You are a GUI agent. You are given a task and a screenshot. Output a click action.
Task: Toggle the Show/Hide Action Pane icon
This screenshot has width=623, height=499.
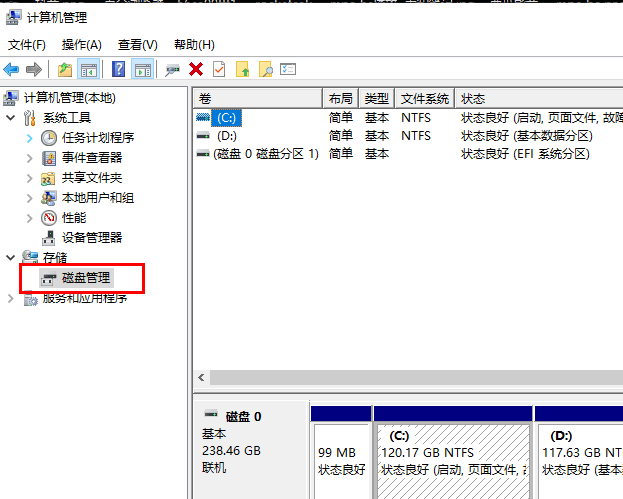[x=143, y=70]
